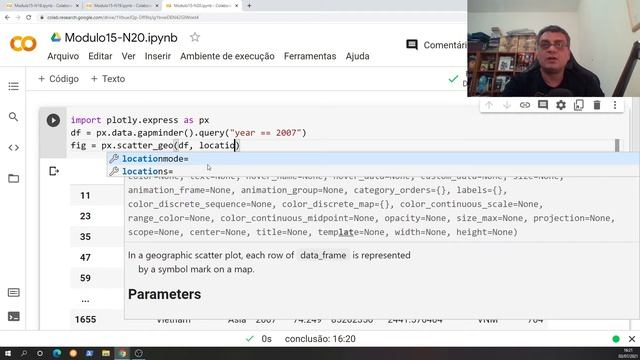Open the Inserir menu
The image size is (640, 360).
click(x=158, y=56)
